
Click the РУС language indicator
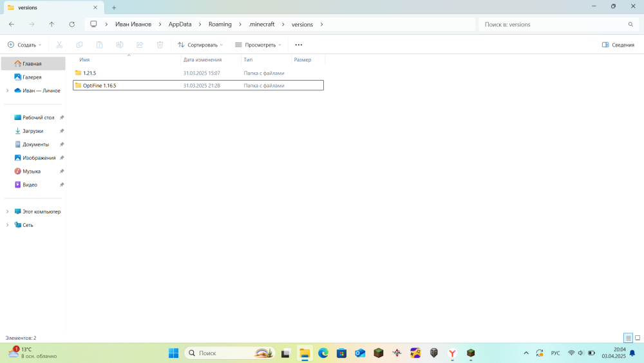pos(555,353)
